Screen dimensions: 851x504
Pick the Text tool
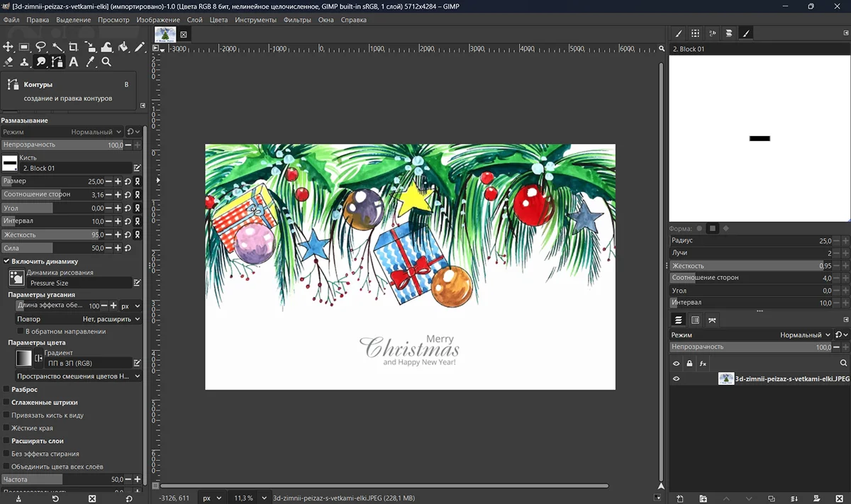(x=74, y=62)
